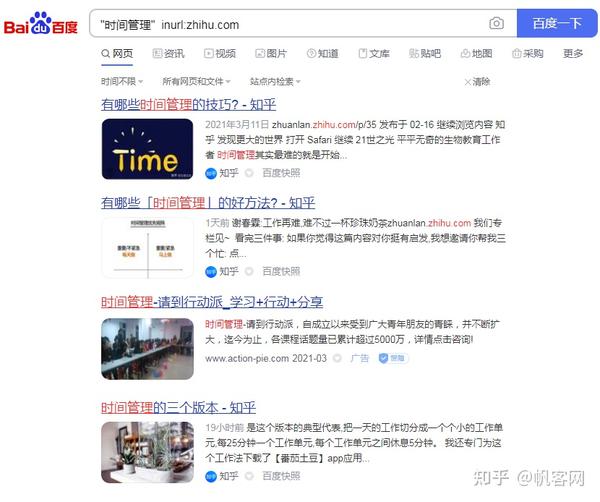
Task: Expand the 站点内检索 dropdown
Action: tap(275, 81)
